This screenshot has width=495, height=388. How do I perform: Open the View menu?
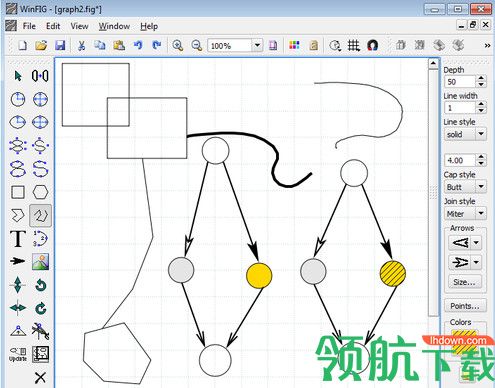[79, 26]
